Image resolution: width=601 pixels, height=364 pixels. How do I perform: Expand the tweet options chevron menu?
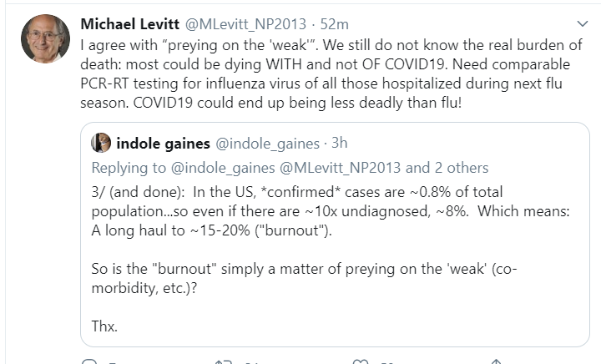tap(582, 23)
